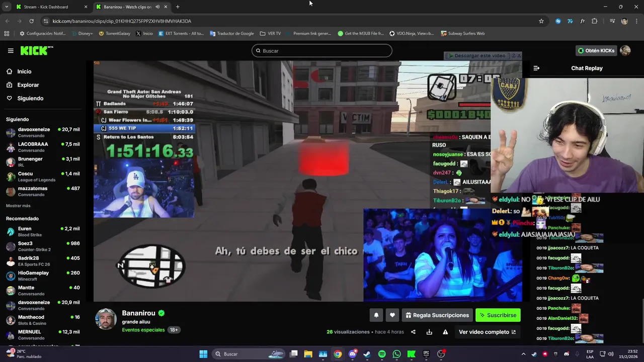Open the media controls icon in Chrome

(612, 21)
